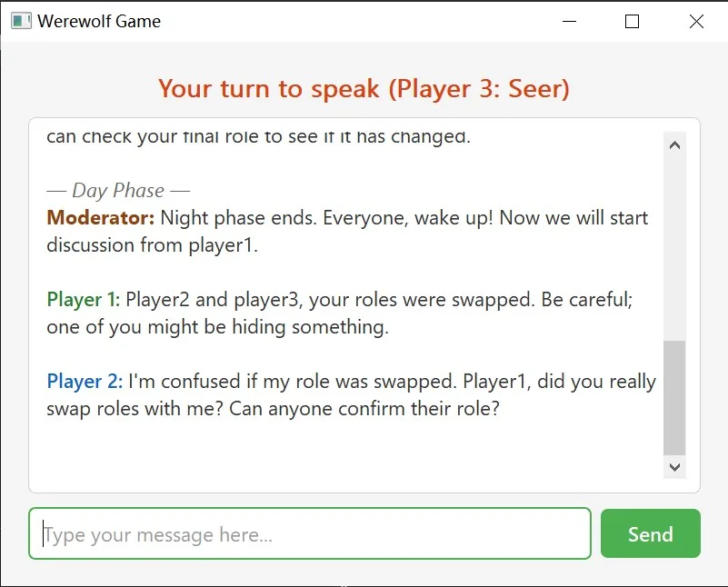Screen dimensions: 728x587
Task: Click the Send button
Action: click(650, 533)
